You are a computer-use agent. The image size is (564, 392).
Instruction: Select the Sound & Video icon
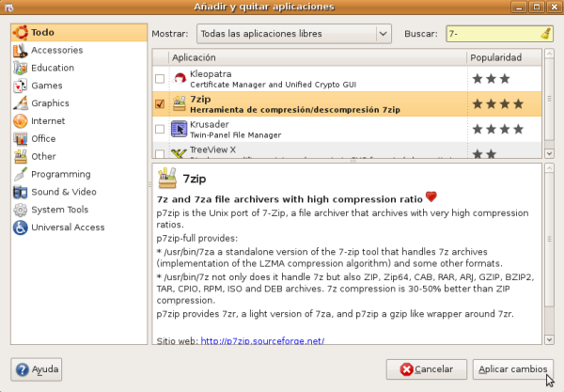tap(20, 192)
